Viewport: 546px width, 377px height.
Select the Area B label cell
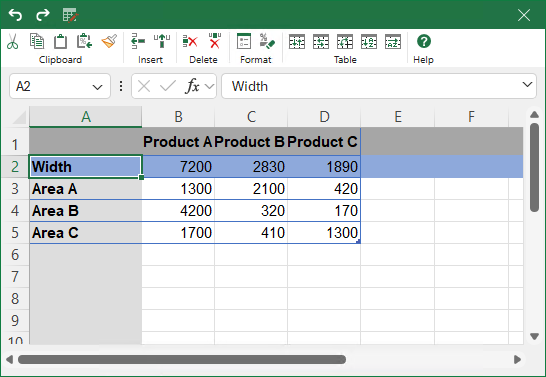pos(86,211)
